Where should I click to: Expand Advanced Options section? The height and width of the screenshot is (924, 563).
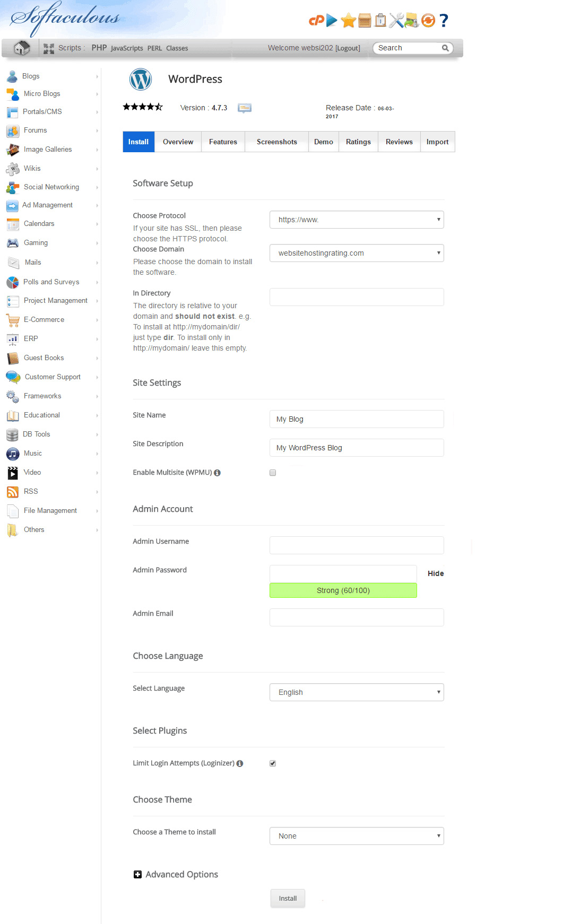coord(137,874)
